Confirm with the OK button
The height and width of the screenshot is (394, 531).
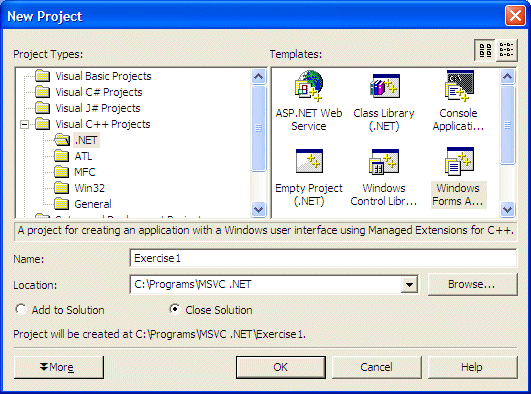click(x=281, y=367)
